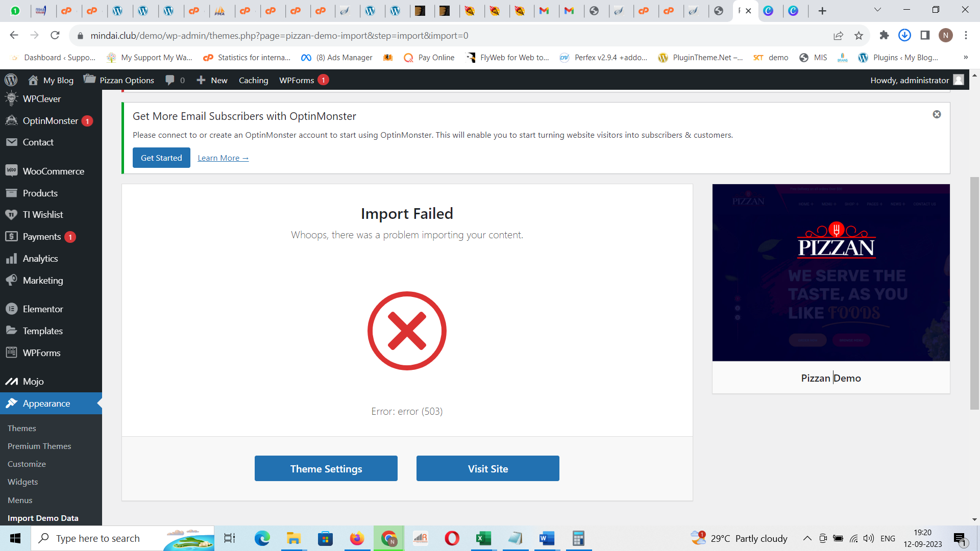The image size is (980, 551).
Task: Follow the Learn More link
Action: coord(223,158)
